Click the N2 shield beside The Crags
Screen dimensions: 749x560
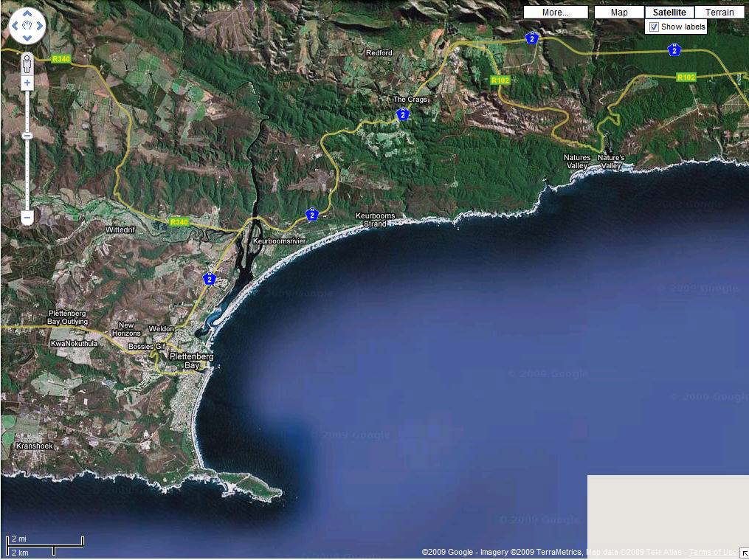point(403,114)
